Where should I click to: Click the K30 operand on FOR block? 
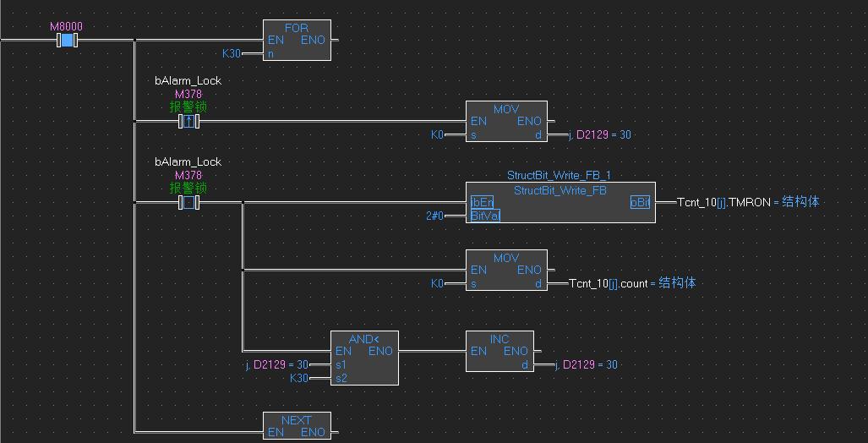coord(231,53)
